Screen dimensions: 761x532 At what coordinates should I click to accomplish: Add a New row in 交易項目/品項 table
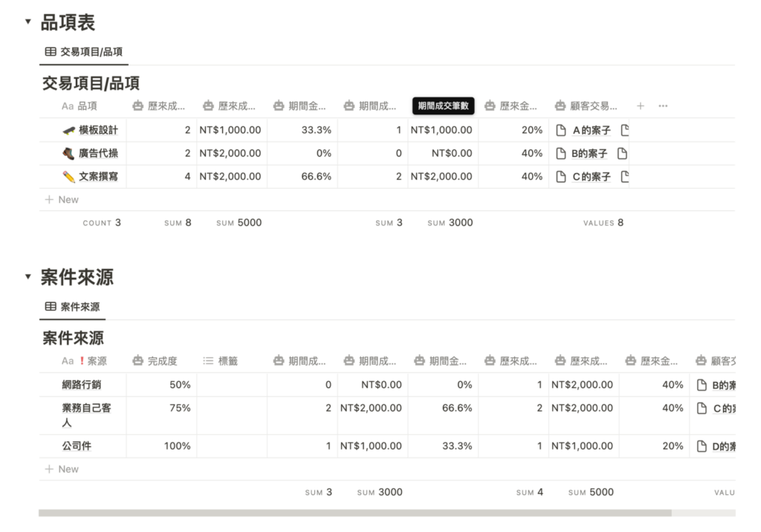click(x=62, y=199)
